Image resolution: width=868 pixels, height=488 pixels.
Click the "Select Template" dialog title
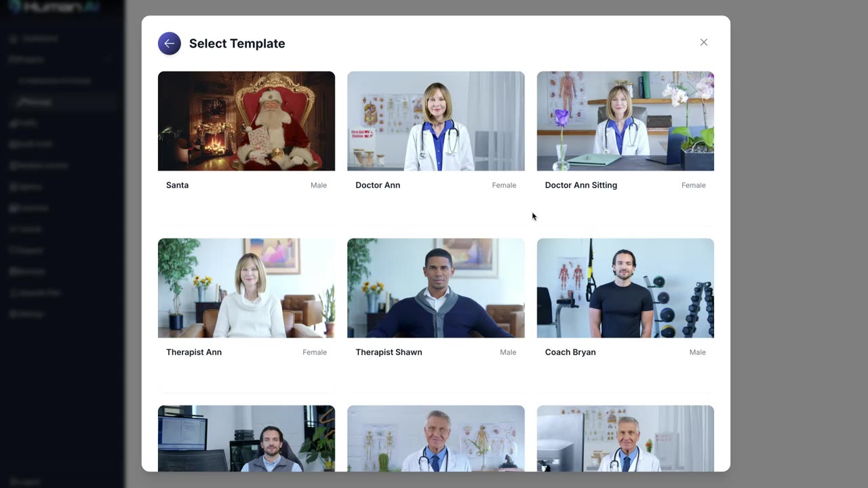tap(237, 43)
